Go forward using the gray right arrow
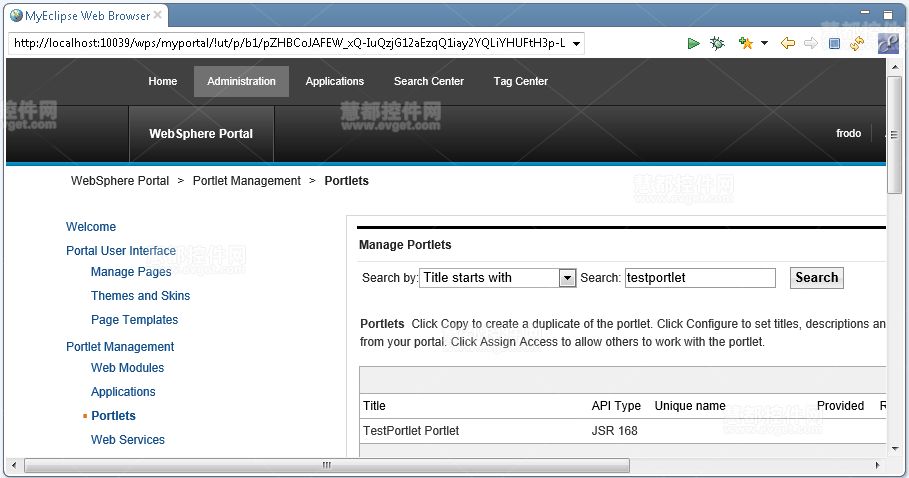This screenshot has width=909, height=478. pos(811,43)
